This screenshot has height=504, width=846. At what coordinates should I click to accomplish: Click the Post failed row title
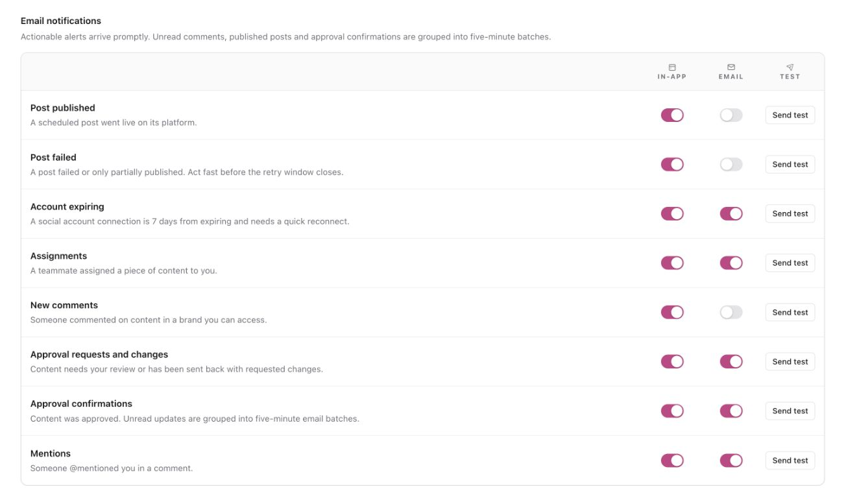[x=53, y=157]
